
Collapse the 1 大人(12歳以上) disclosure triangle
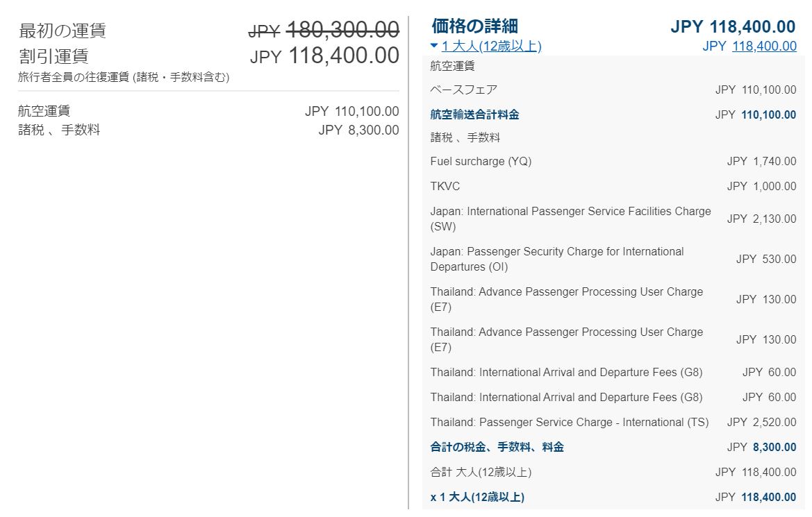pyautogui.click(x=434, y=46)
